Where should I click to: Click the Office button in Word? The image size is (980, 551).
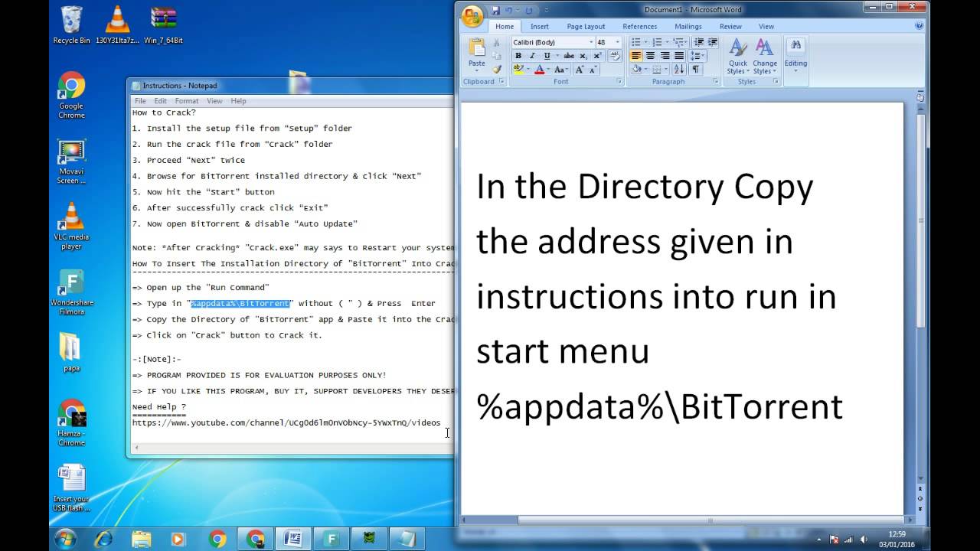(472, 15)
